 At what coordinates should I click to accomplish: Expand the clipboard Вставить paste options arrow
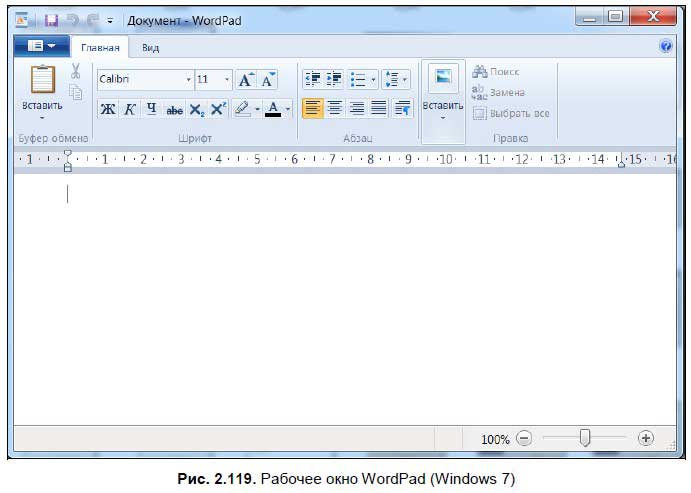pos(42,118)
